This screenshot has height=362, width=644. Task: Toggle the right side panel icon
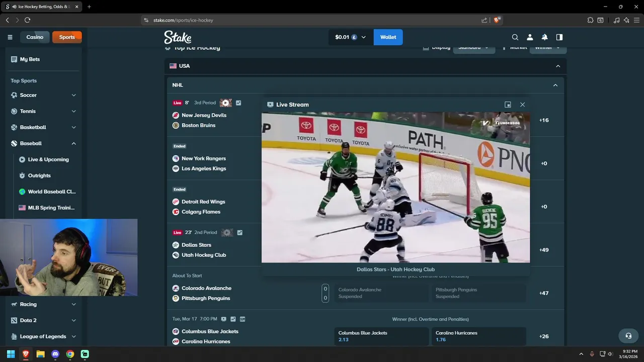click(x=559, y=37)
